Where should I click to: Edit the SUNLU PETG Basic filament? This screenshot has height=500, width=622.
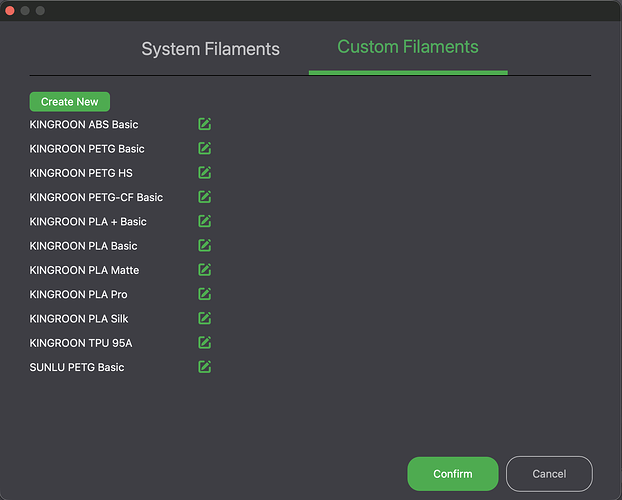coord(205,367)
